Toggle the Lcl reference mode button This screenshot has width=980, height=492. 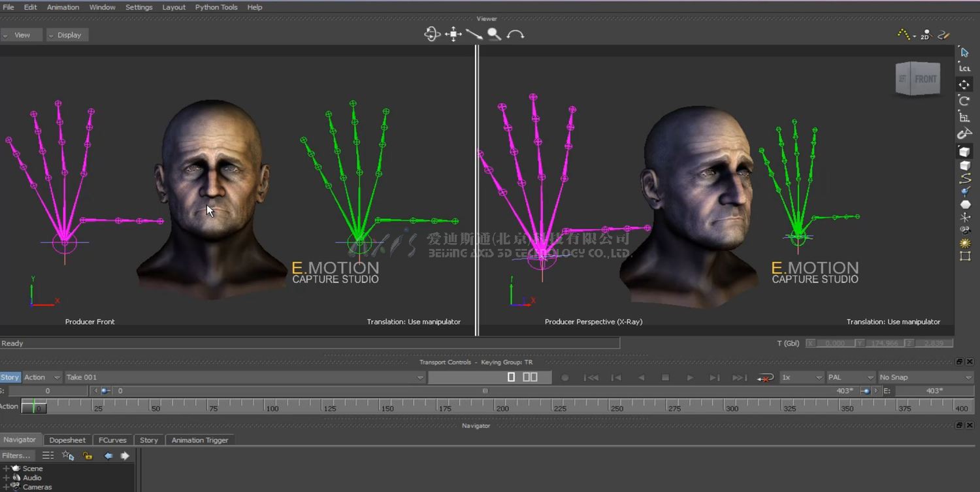(964, 69)
